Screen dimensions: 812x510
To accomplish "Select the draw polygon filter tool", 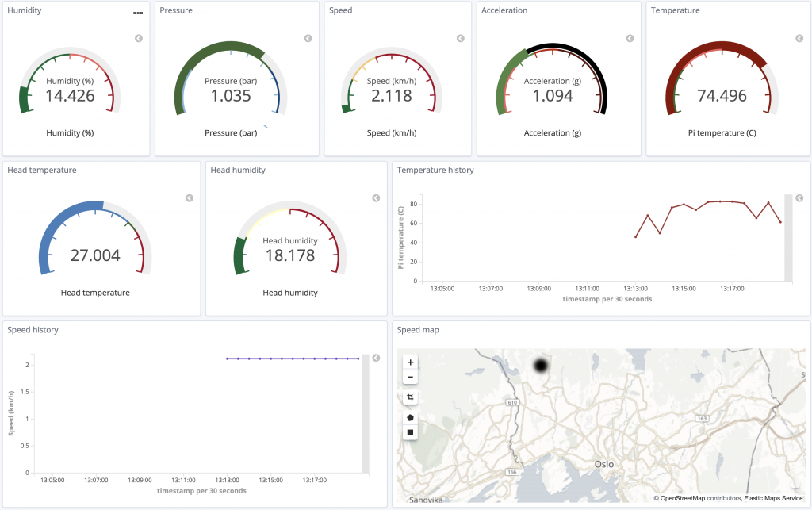I will (x=410, y=417).
